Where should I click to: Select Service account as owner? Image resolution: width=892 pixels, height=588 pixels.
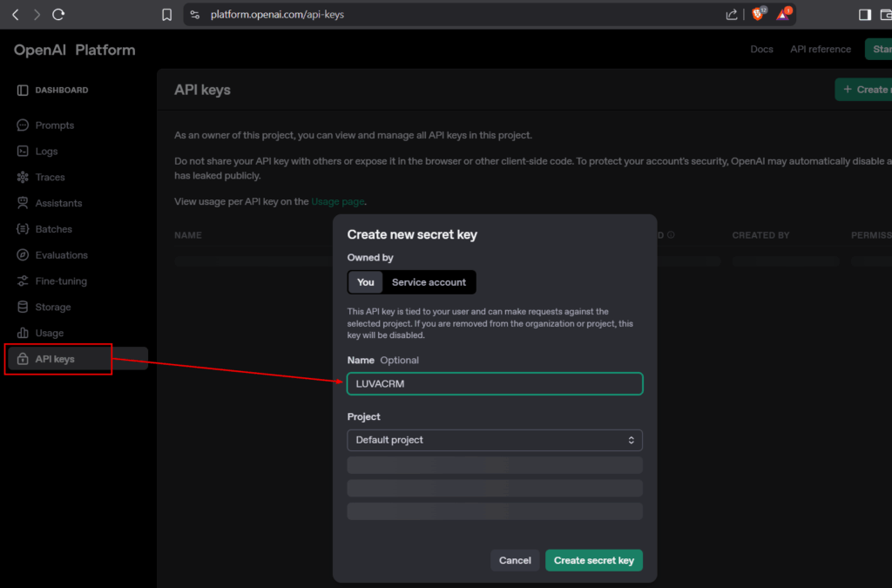pyautogui.click(x=429, y=282)
